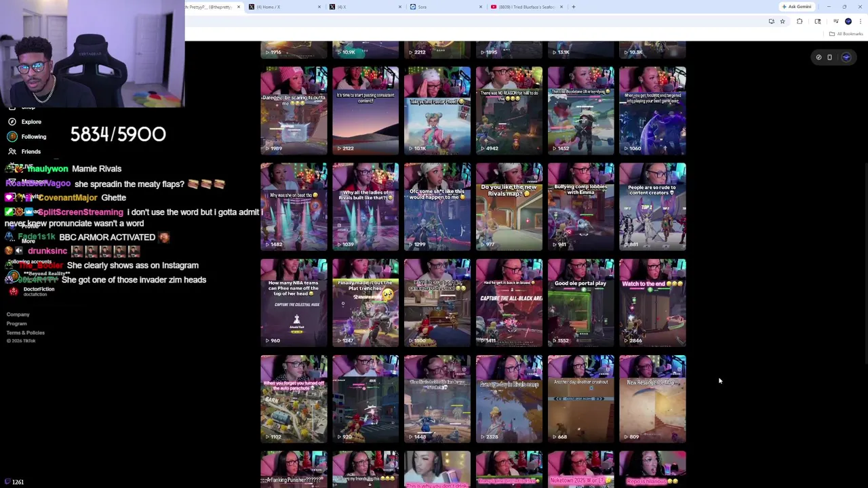
Task: Open the Chrome profile avatar in toolbar
Action: pyautogui.click(x=848, y=22)
